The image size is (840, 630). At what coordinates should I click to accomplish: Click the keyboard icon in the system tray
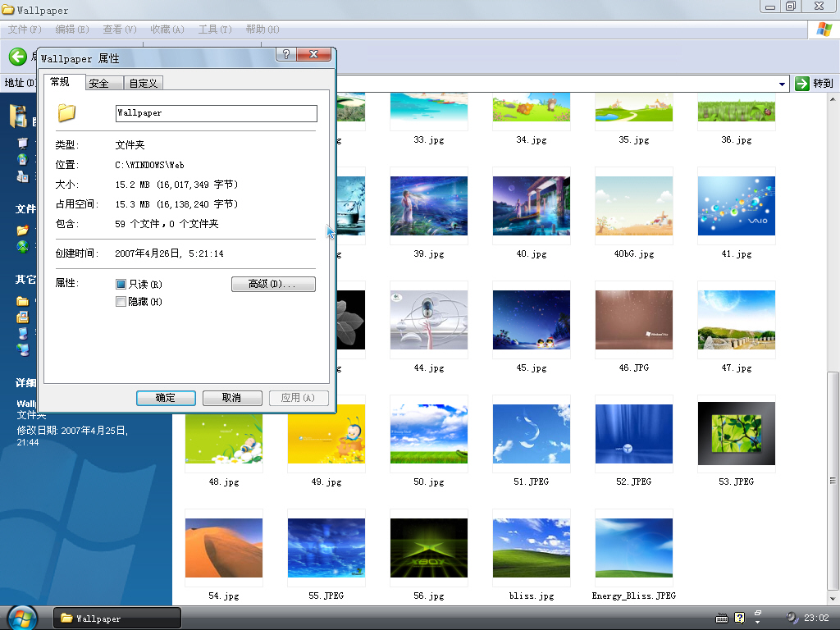722,619
